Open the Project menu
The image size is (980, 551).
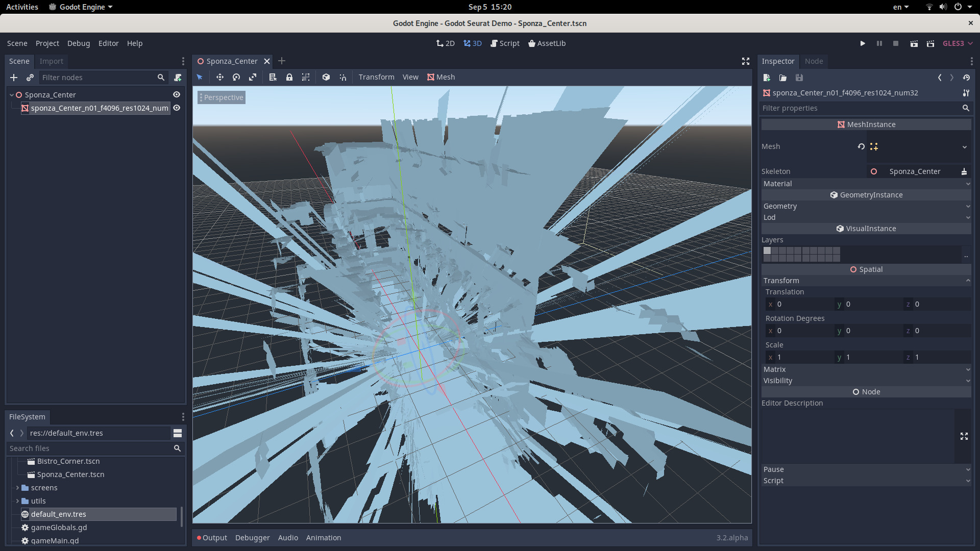pos(47,43)
